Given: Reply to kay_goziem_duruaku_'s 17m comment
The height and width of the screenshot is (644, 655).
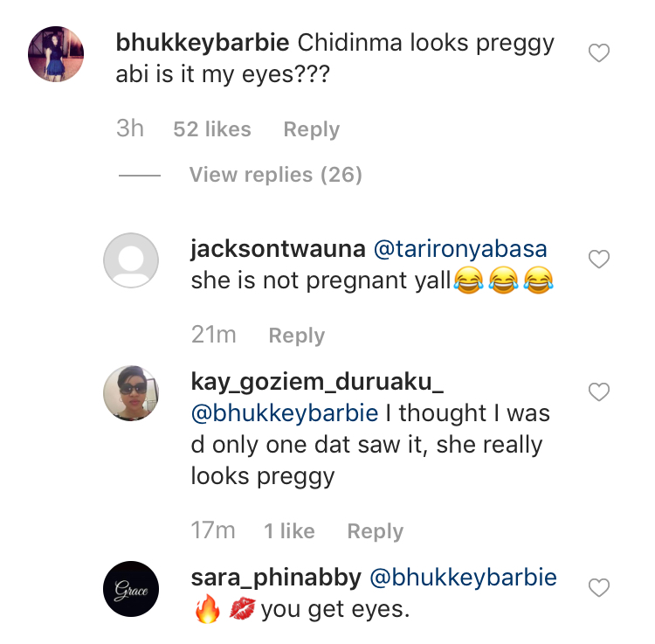Looking at the screenshot, I should point(376,531).
